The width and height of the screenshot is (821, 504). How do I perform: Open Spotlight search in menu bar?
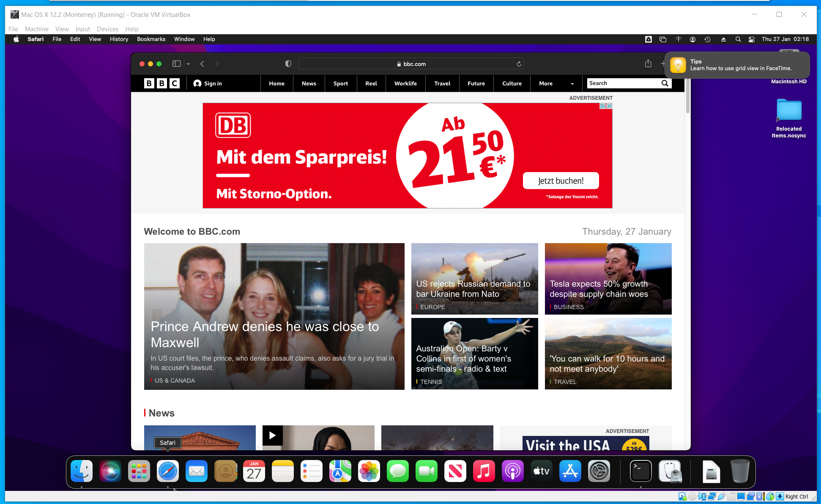(x=738, y=39)
